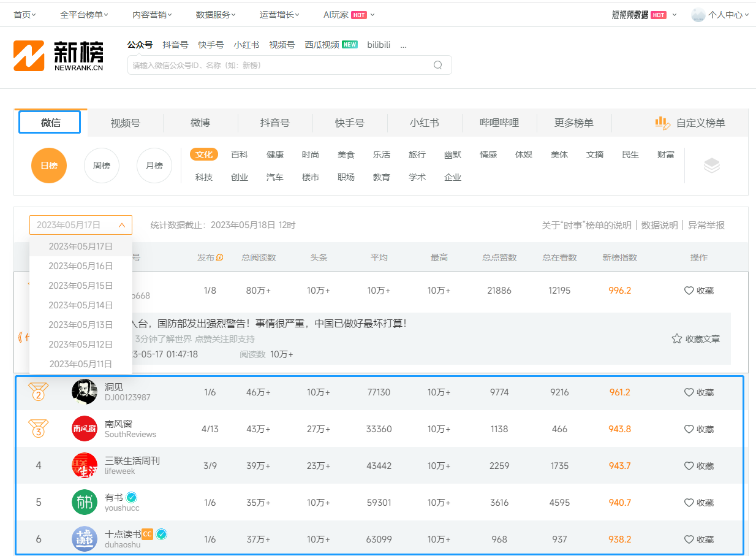This screenshot has height=556, width=756.
Task: Click the heart icon in 洞见 row
Action: (x=689, y=392)
